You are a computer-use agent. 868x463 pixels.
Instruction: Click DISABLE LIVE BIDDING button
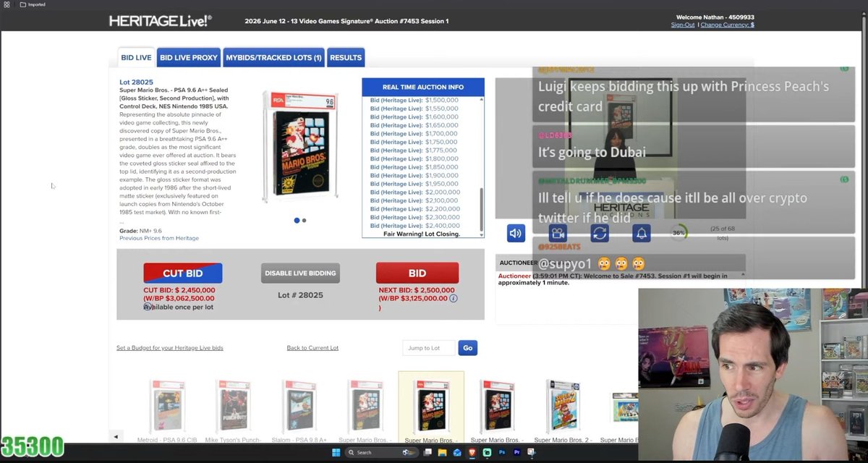[x=300, y=273]
